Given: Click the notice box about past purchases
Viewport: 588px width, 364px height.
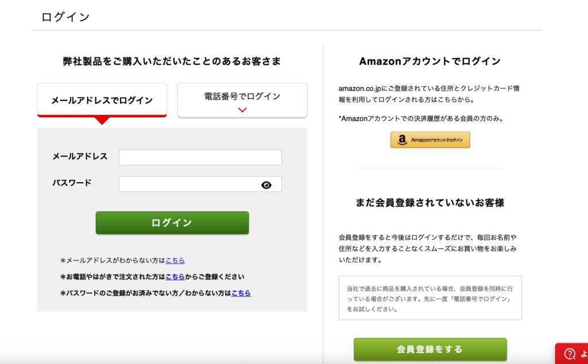Looking at the screenshot, I should click(x=430, y=298).
